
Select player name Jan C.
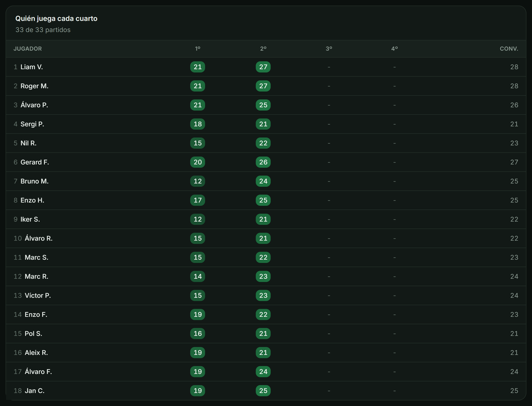(x=35, y=391)
